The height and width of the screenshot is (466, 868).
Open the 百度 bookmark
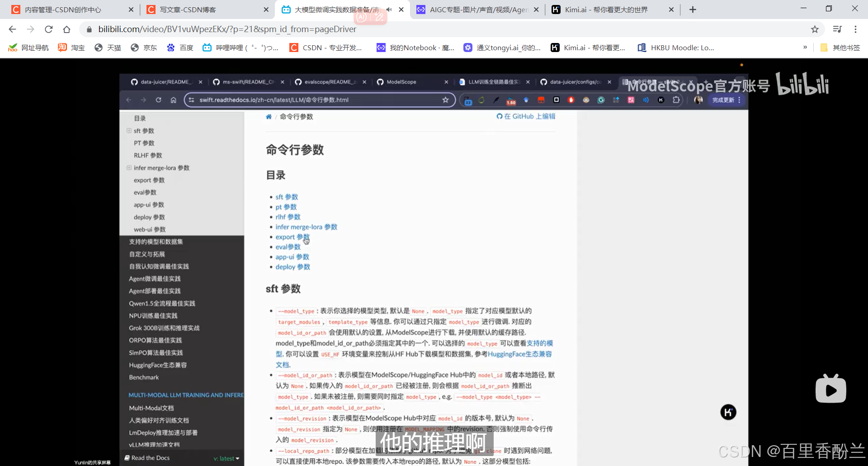coord(180,48)
